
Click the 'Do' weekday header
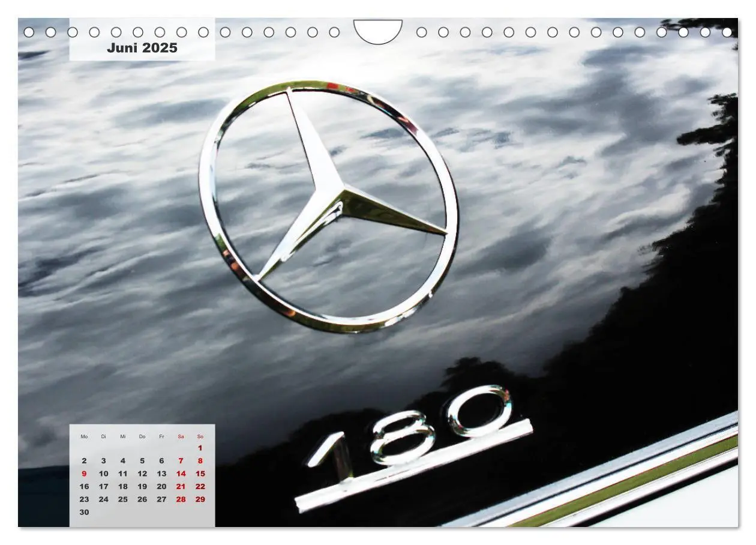[x=142, y=436]
